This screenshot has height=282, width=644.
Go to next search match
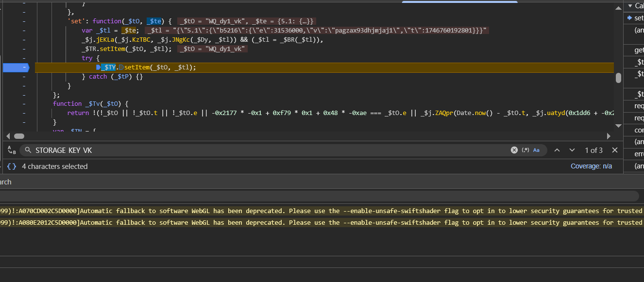(x=572, y=150)
